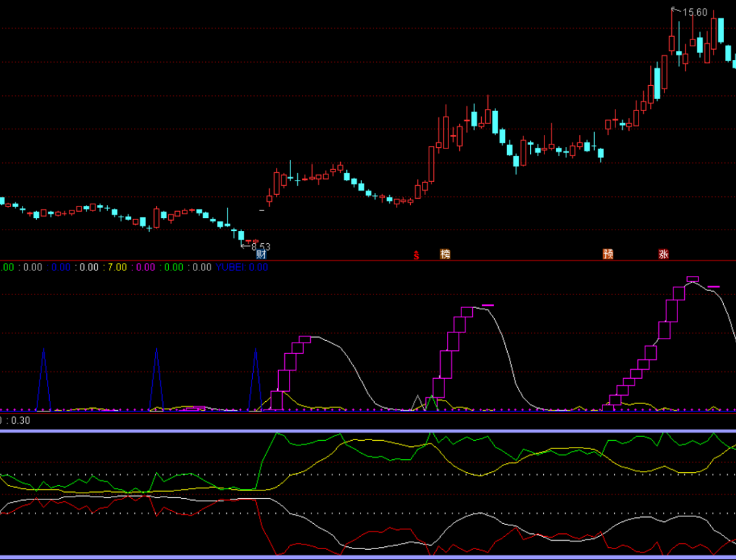Click the magenta 0.00 indicator value
736x560 pixels.
click(x=146, y=268)
